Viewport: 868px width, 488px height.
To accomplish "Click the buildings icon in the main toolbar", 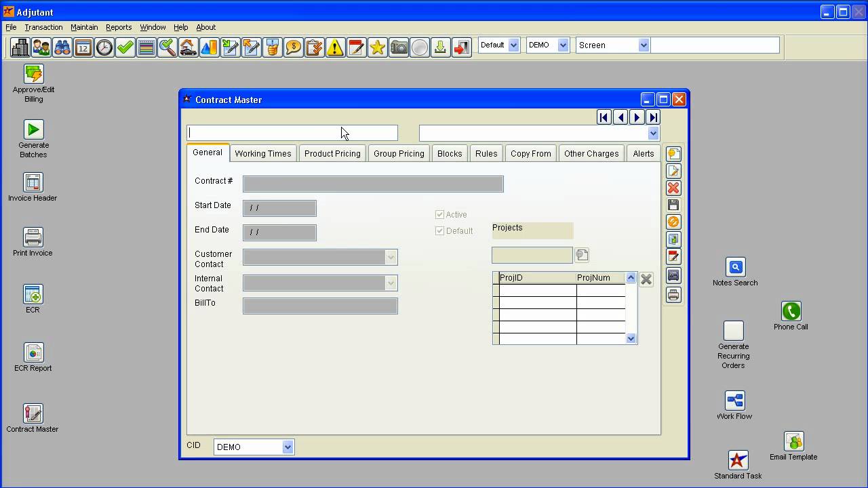I will [x=20, y=47].
